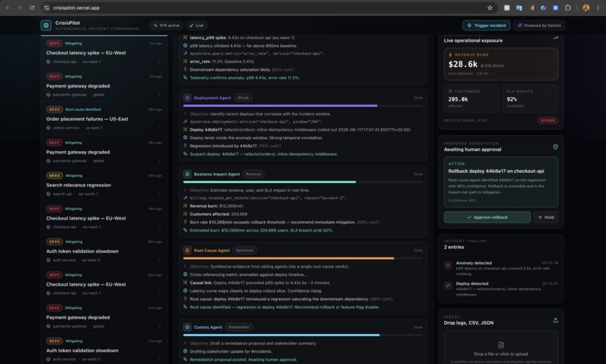This screenshot has width=606, height=364.
Task: Expand the Search relevance regression chevron
Action: (x=159, y=194)
